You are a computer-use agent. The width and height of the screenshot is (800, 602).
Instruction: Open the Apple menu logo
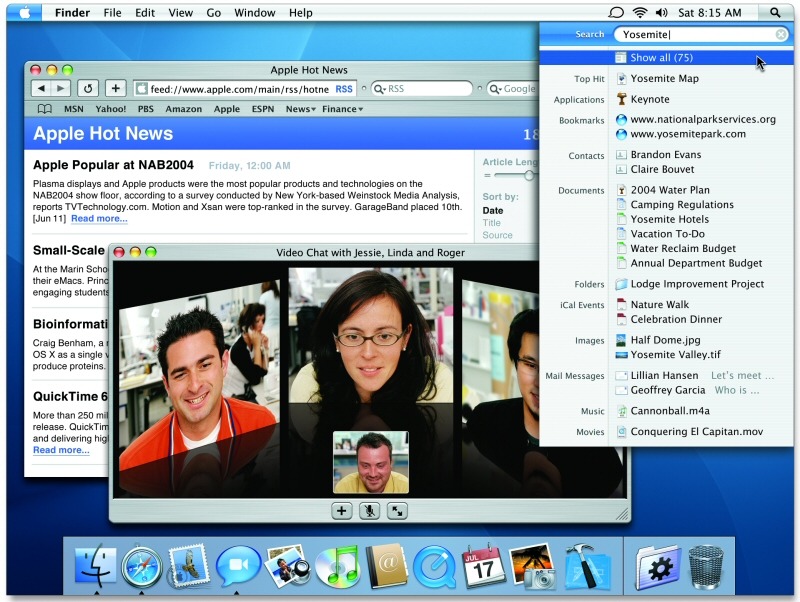25,13
